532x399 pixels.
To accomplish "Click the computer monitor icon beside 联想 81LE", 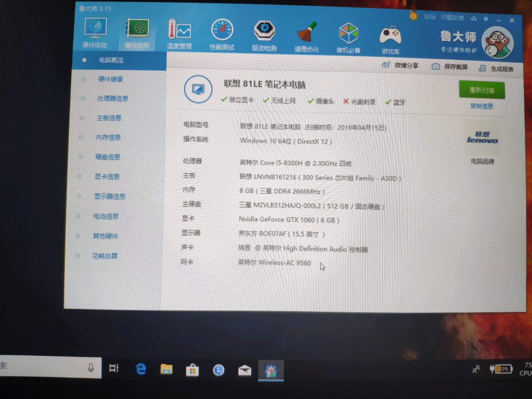I will tap(198, 89).
